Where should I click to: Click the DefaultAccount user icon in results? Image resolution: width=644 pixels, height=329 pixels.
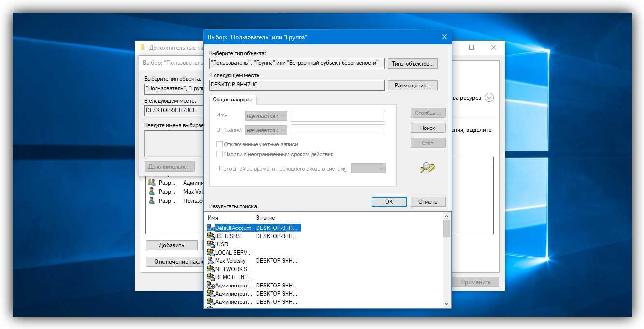tap(210, 228)
